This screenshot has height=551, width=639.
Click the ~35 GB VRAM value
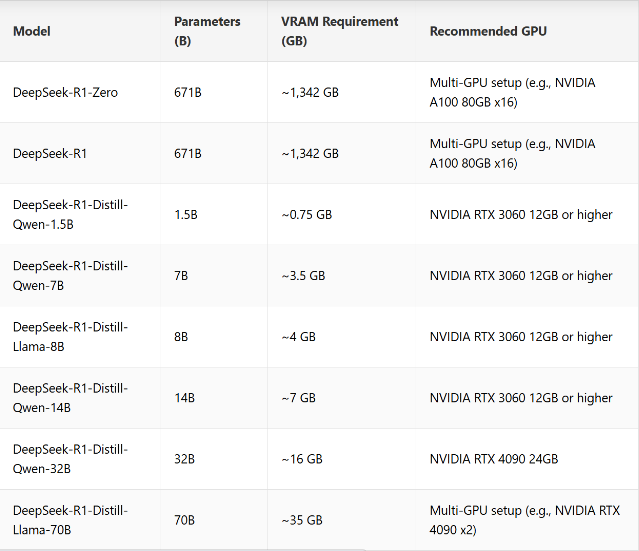pyautogui.click(x=302, y=520)
